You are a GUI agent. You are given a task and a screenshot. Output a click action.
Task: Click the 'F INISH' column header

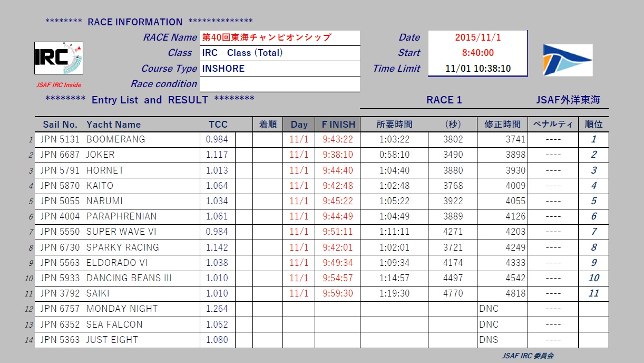tap(338, 125)
